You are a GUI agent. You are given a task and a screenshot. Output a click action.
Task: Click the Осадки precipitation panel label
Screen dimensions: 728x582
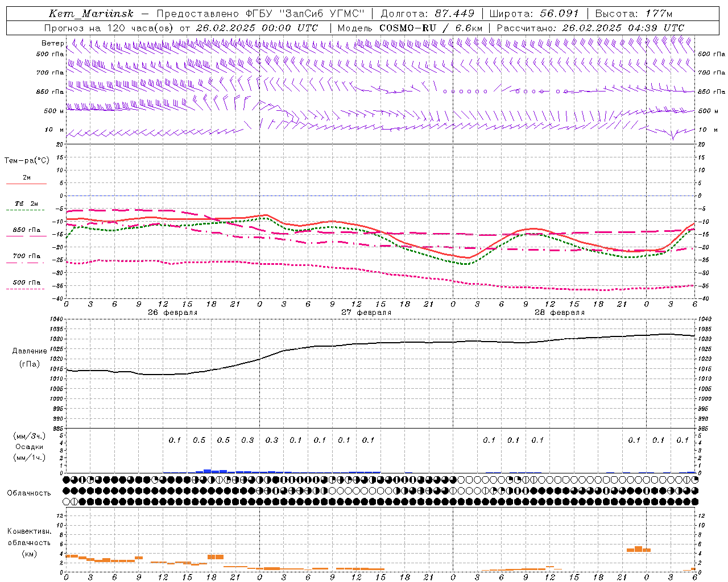[x=29, y=447]
